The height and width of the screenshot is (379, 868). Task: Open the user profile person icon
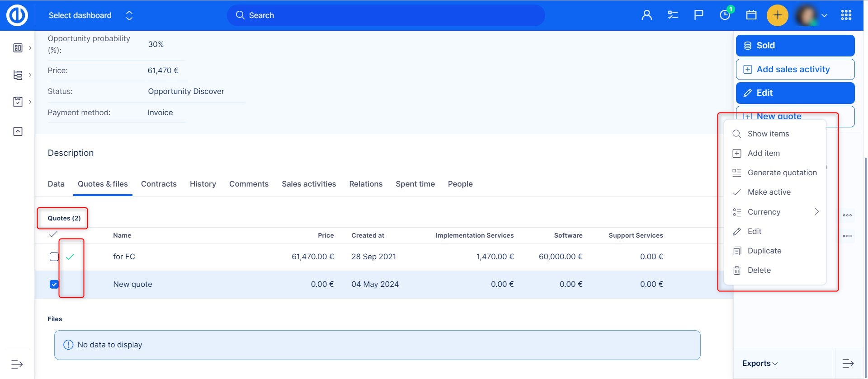pyautogui.click(x=646, y=15)
